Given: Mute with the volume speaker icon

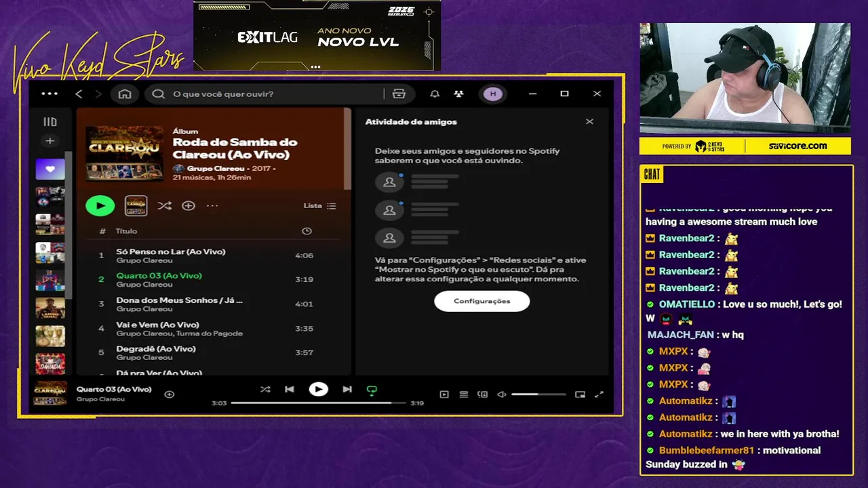Looking at the screenshot, I should point(502,394).
